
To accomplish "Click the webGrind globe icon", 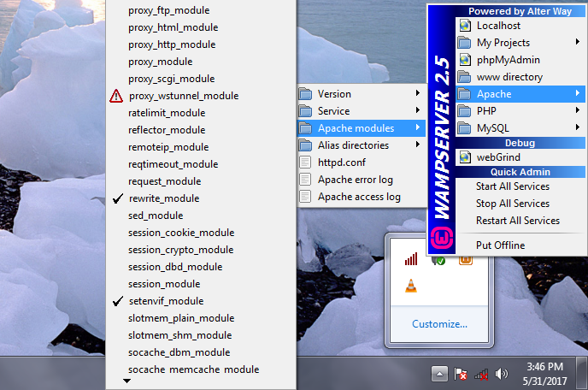I will point(465,157).
